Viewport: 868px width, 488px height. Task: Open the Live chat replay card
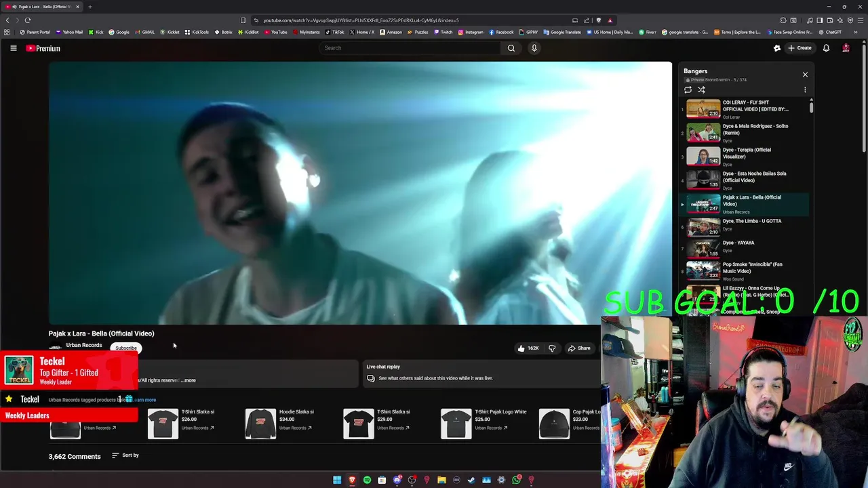(x=481, y=373)
